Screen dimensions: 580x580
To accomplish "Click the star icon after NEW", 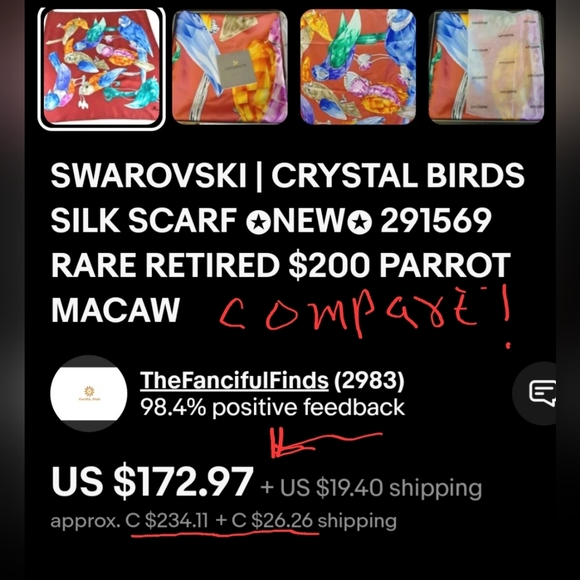I will point(360,222).
